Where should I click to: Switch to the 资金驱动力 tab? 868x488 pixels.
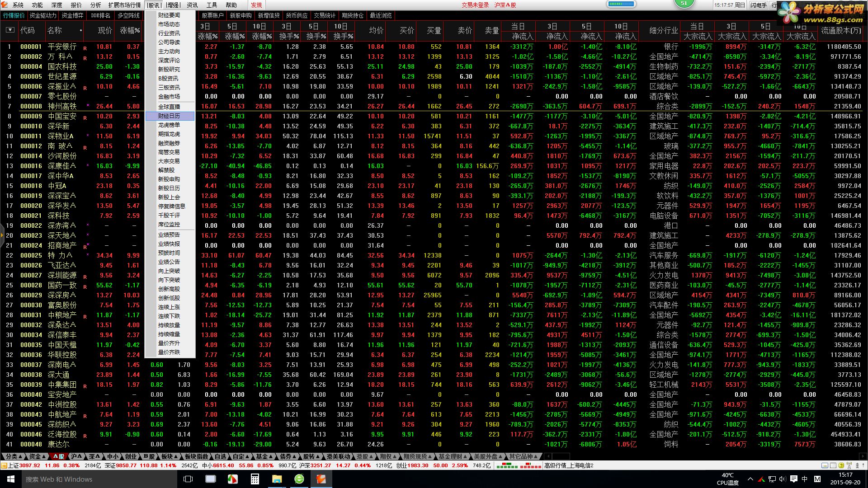tap(43, 15)
